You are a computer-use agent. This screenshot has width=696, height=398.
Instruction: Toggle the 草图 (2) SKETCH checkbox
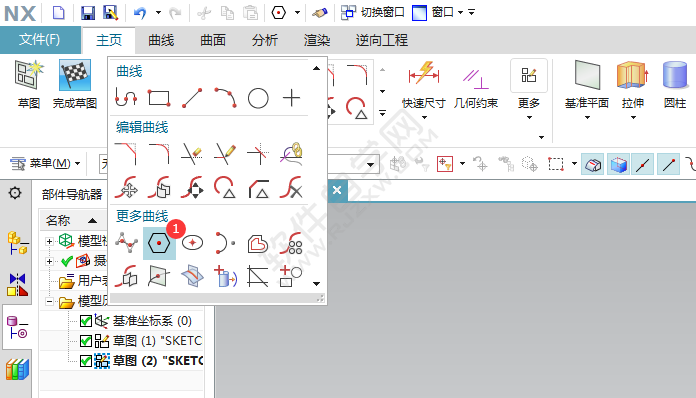click(x=86, y=361)
